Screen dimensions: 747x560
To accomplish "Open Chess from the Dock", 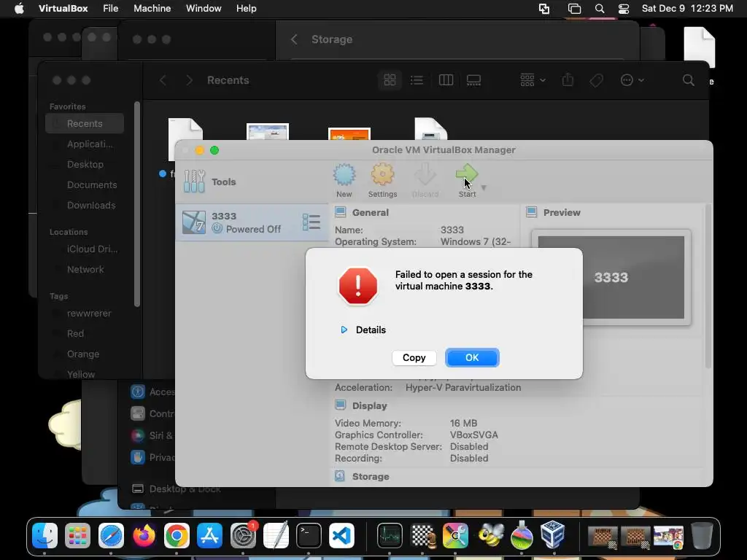I will pyautogui.click(x=422, y=535).
